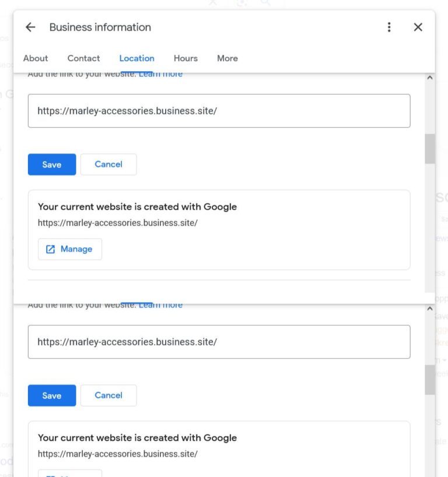Click the back arrow in the header
Screen dimensions: 448x477
tap(30, 27)
